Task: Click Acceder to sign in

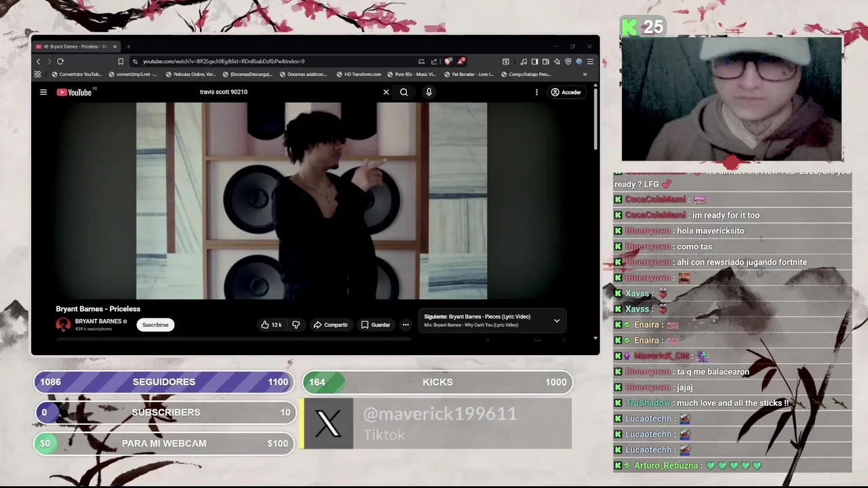Action: click(566, 92)
